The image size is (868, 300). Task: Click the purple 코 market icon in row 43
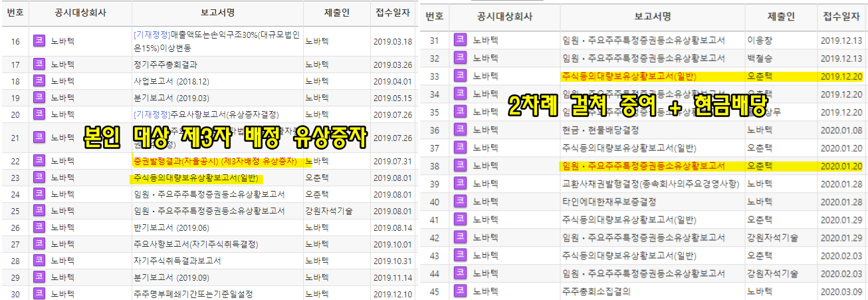pos(459,255)
